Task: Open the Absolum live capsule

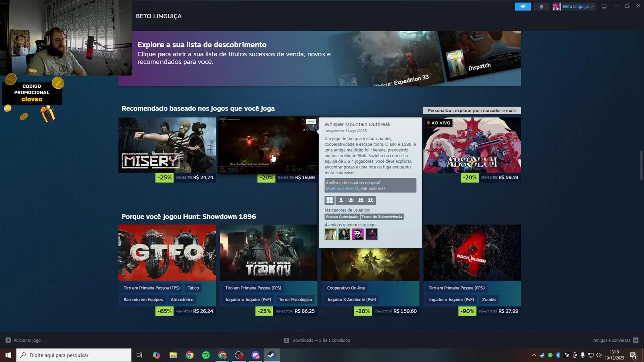Action: 472,145
